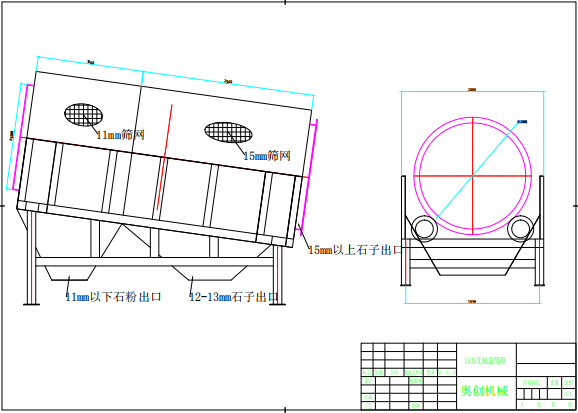Click the 15mm以上石子出口 label
578x413 pixels.
pyautogui.click(x=355, y=250)
